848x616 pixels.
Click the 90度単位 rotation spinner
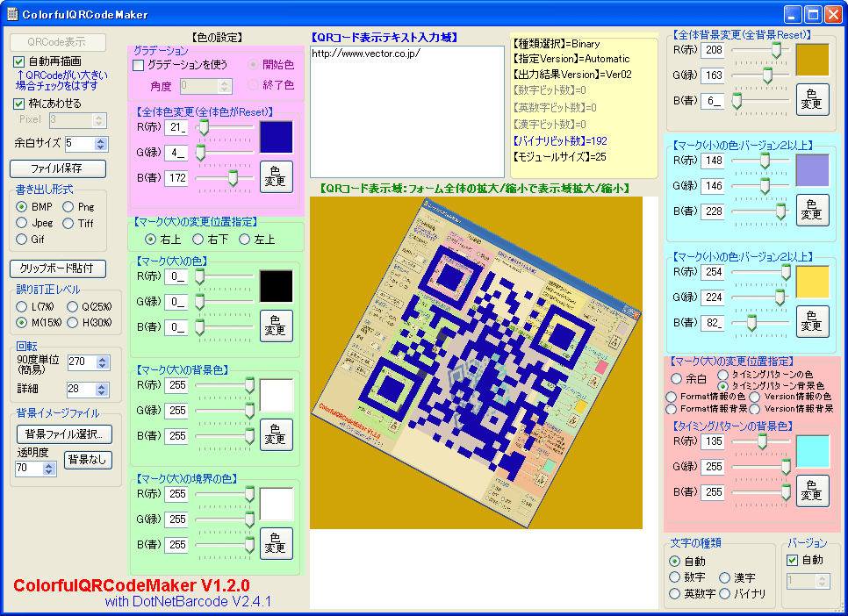103,362
